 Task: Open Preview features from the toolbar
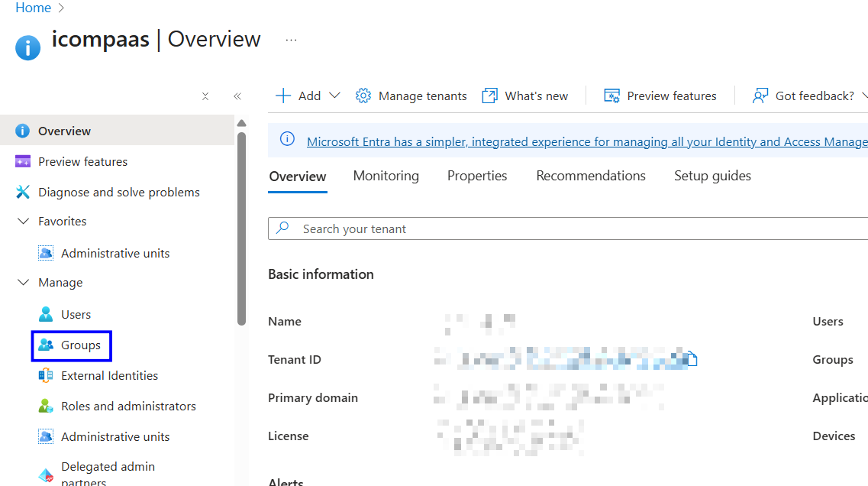(672, 96)
